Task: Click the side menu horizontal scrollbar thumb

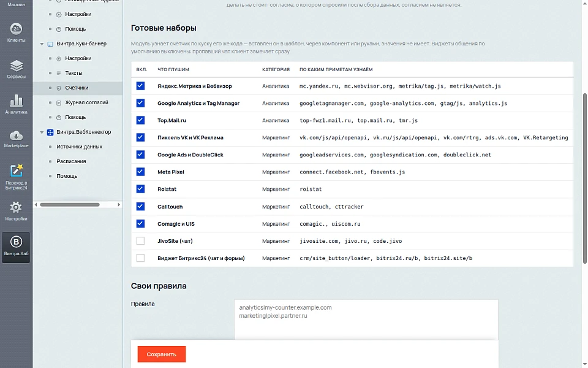Action: (70, 205)
